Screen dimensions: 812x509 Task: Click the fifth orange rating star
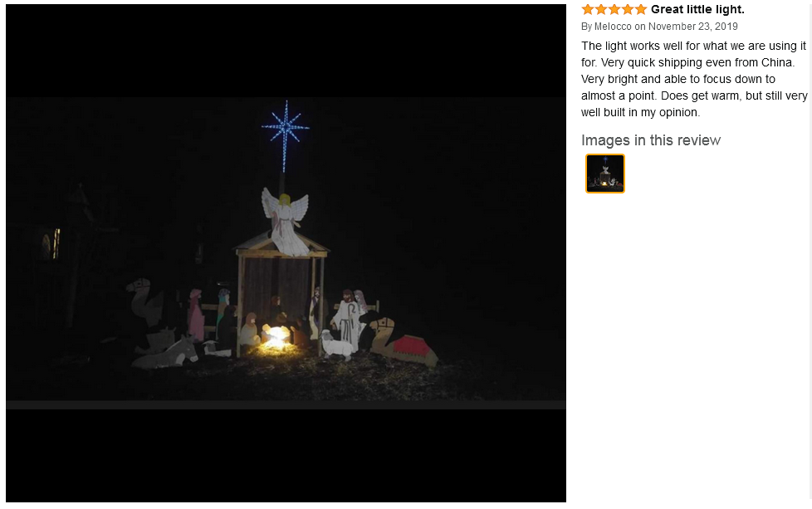pos(641,9)
